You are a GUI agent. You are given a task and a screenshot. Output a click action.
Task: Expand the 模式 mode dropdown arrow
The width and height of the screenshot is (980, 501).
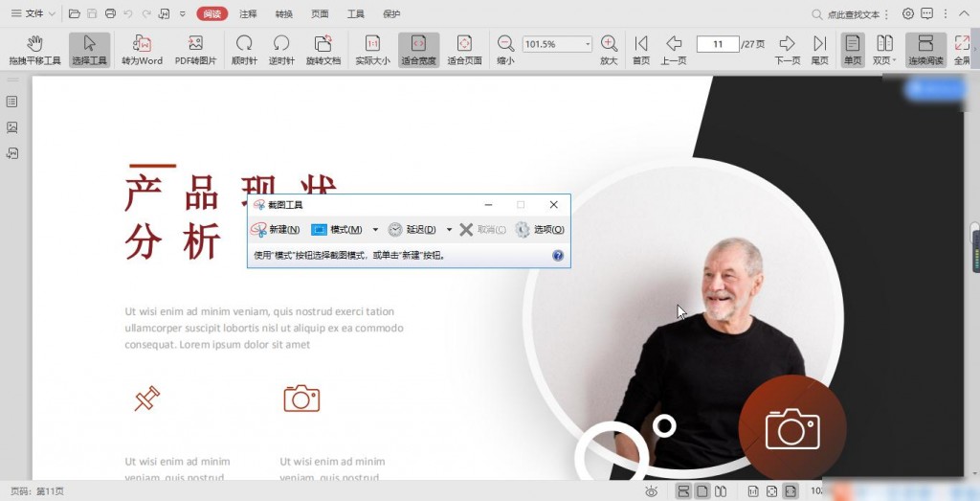375,230
